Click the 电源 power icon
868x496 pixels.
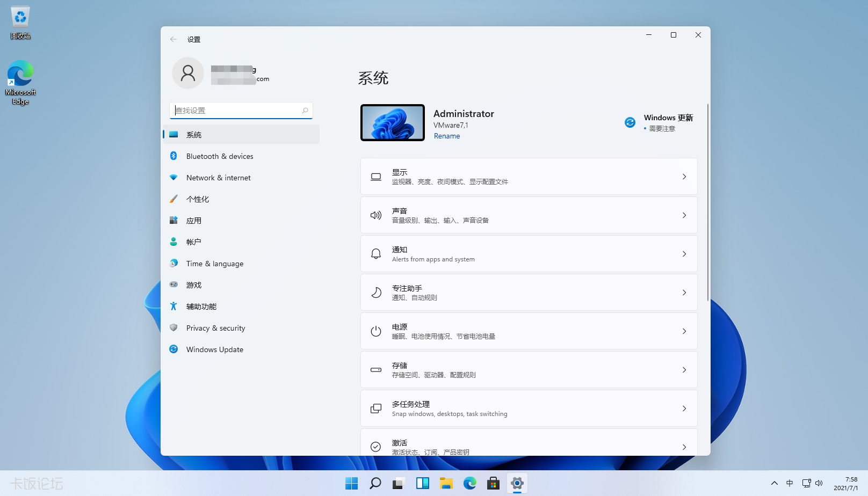376,331
